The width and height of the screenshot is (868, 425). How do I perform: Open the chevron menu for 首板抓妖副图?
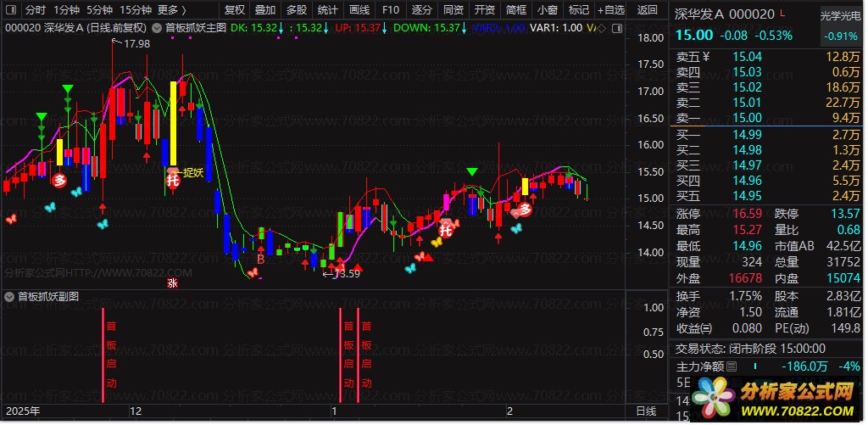[x=8, y=296]
